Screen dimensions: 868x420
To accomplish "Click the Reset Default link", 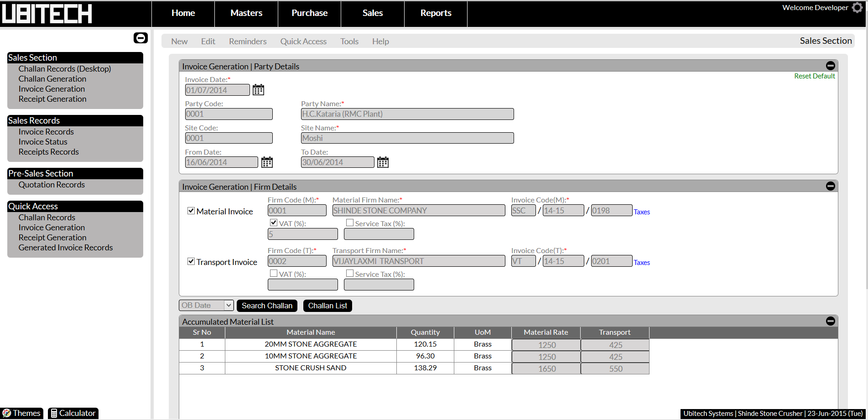I will click(814, 76).
